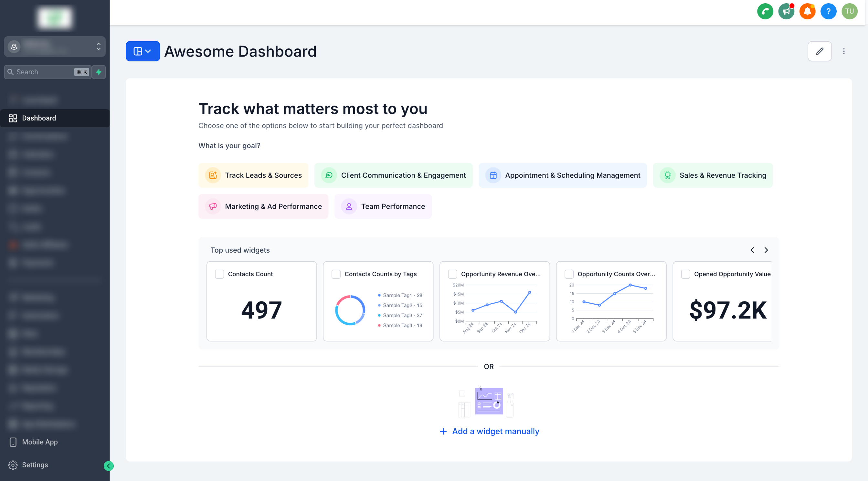The width and height of the screenshot is (868, 481).
Task: Click the pencil edit dashboard icon
Action: tap(820, 51)
